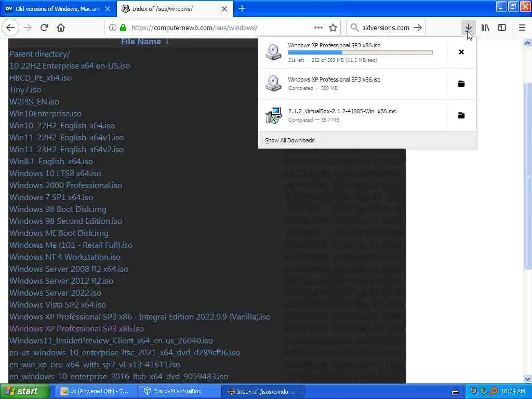Click Windows 10 LTSB x64.iso
532x399 pixels.
pos(55,174)
